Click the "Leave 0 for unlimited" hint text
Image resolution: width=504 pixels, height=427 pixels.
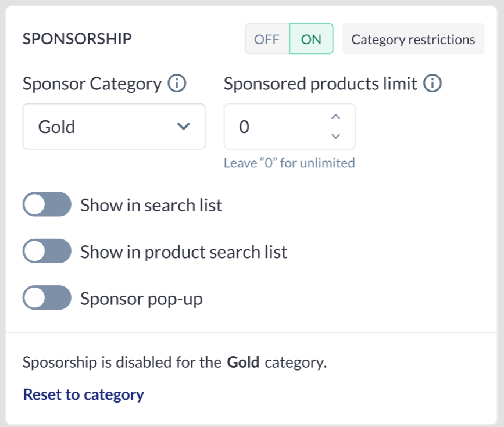[289, 163]
